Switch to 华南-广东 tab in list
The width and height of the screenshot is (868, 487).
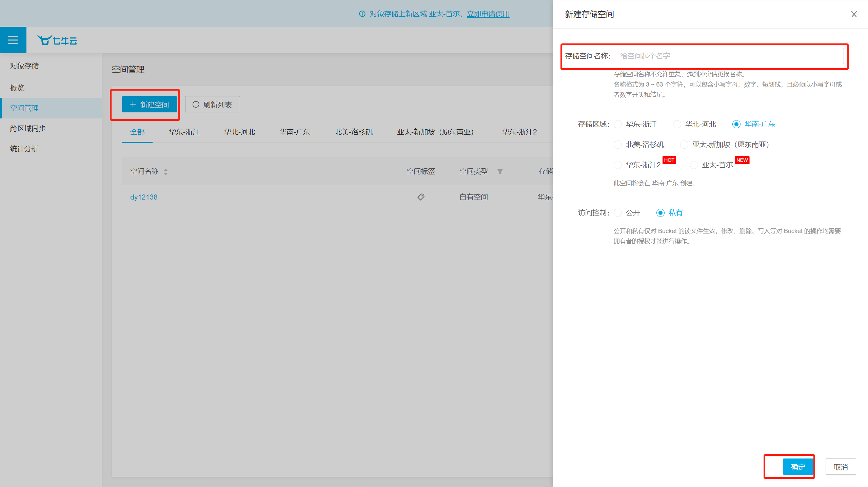pos(294,132)
